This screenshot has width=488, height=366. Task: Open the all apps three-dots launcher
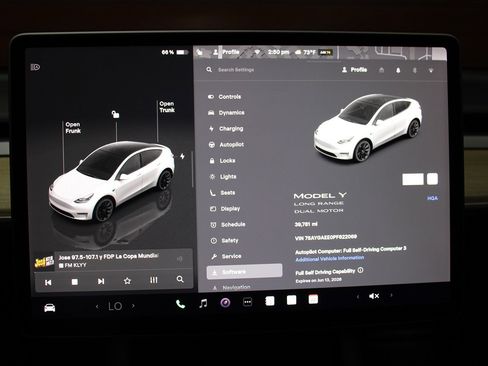click(247, 302)
